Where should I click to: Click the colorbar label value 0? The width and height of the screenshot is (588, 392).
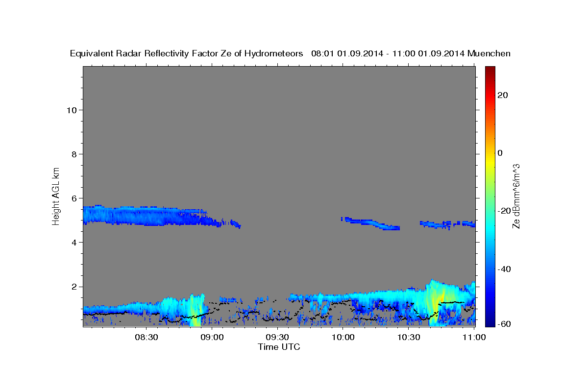coord(500,153)
